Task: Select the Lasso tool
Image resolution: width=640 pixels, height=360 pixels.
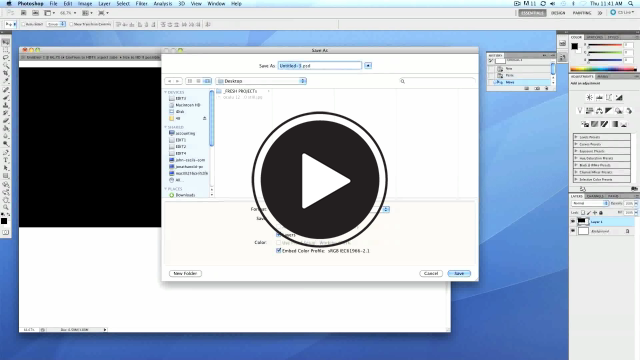Action: point(6,58)
